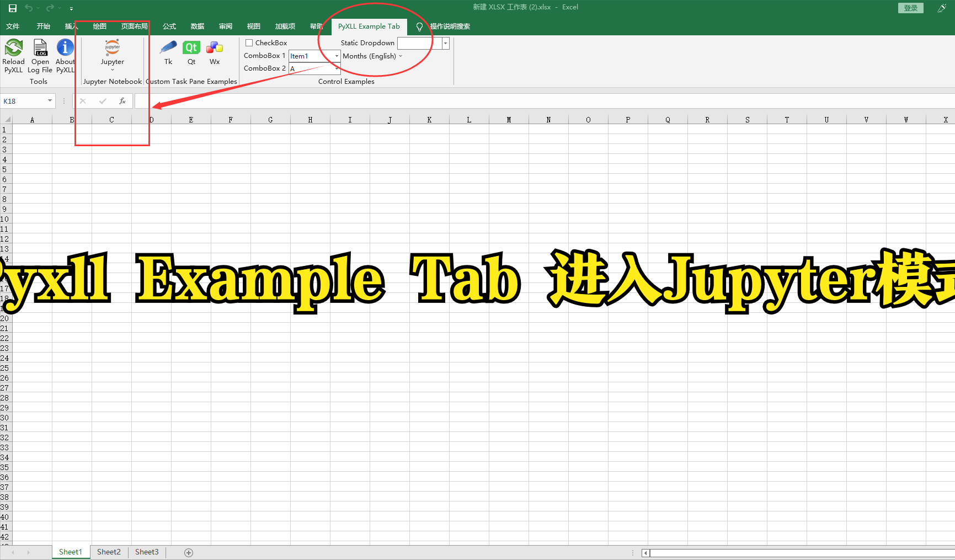Open the Static Dropdown list
The height and width of the screenshot is (560, 955).
point(445,43)
